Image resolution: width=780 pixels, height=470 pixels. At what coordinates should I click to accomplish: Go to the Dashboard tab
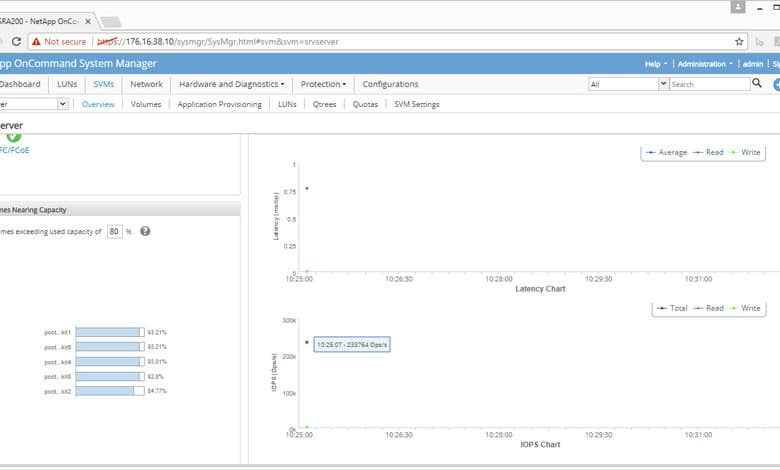[20, 84]
